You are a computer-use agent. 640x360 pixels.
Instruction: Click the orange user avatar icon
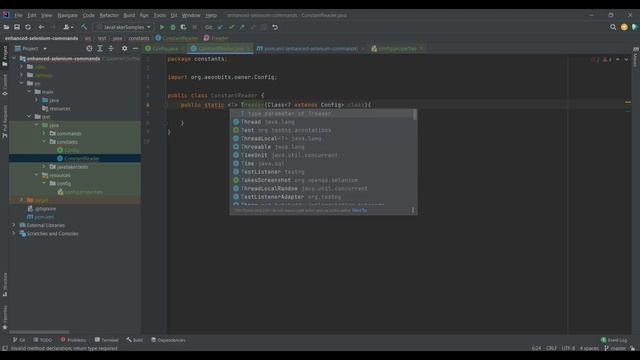624,27
